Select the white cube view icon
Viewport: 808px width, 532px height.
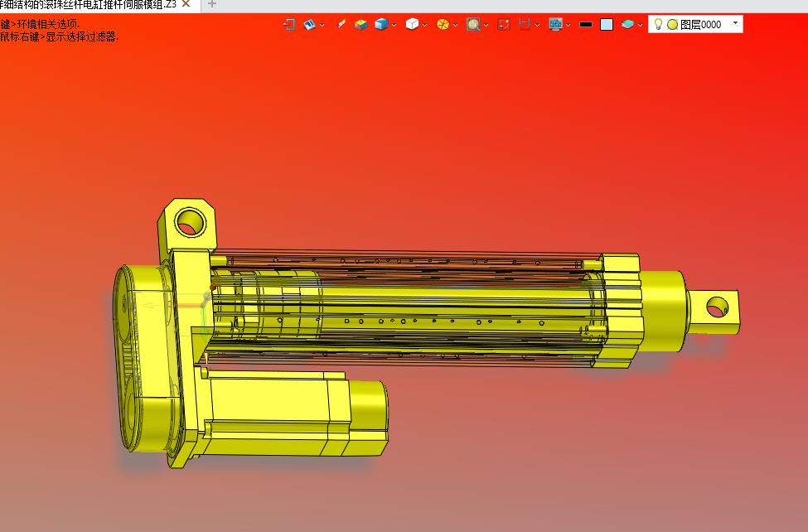(x=412, y=24)
